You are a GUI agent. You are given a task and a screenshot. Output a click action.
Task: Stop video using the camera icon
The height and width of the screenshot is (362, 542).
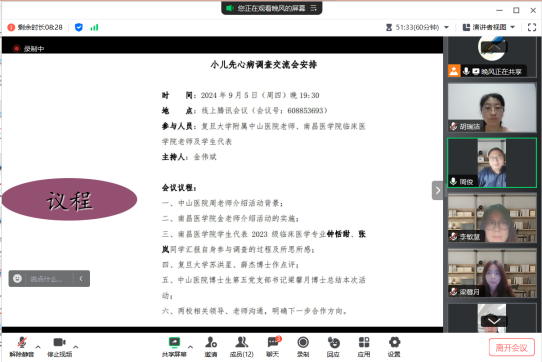(x=59, y=347)
